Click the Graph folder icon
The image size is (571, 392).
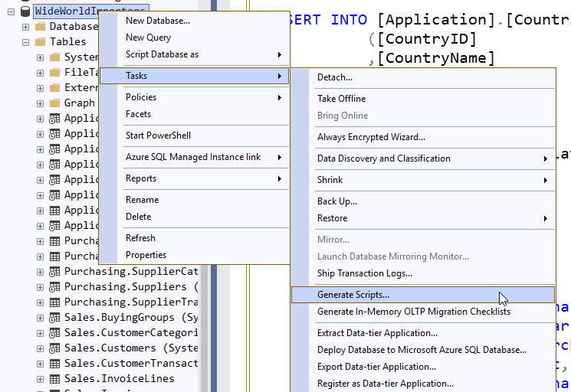click(54, 103)
